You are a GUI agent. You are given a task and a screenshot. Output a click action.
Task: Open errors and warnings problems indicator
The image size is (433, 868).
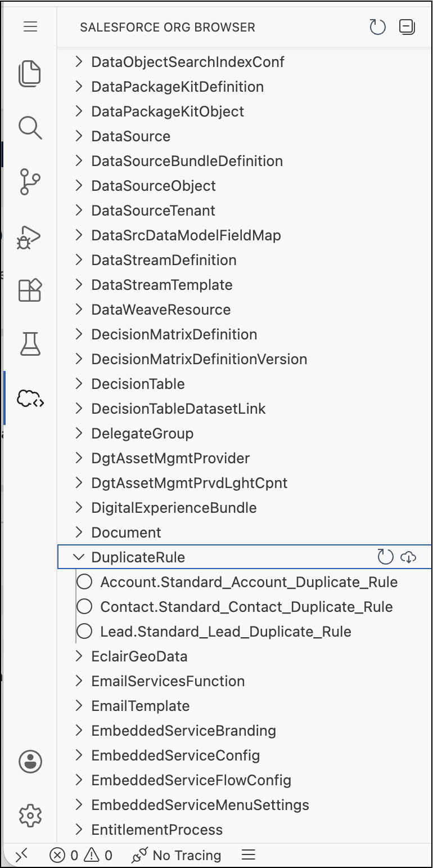[x=81, y=856]
